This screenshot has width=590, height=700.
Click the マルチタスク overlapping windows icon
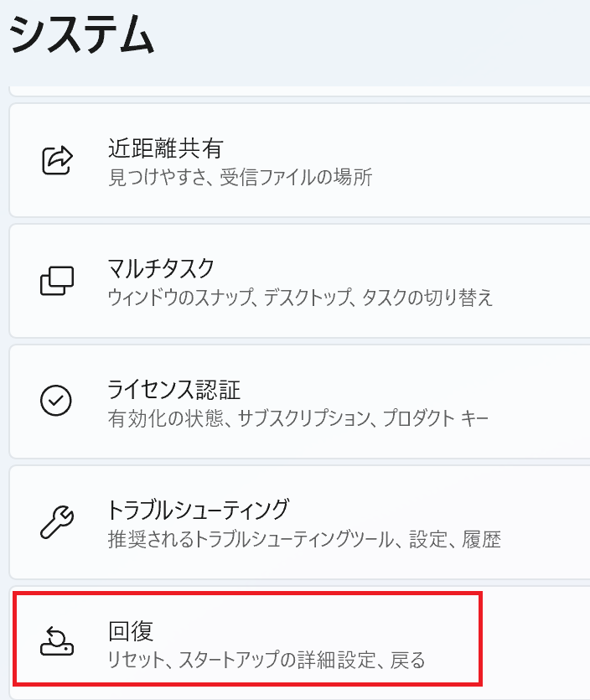tap(57, 280)
